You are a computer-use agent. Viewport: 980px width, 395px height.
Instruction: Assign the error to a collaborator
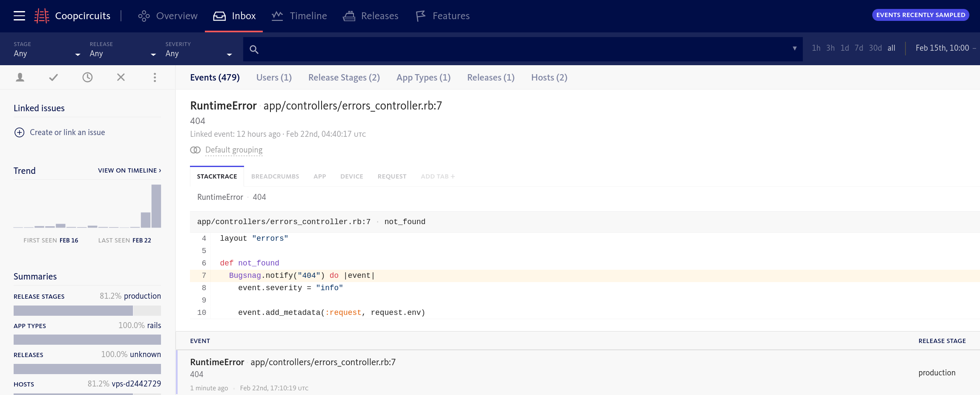(x=20, y=77)
